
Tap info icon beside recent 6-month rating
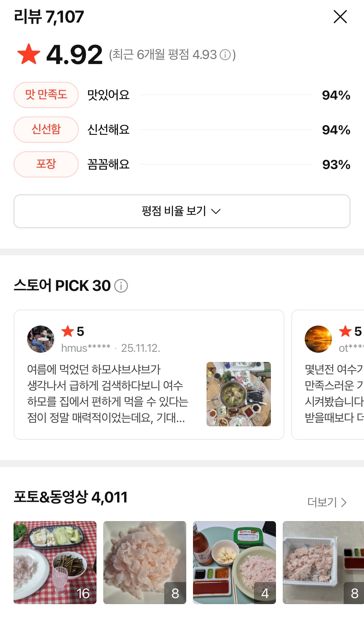225,55
